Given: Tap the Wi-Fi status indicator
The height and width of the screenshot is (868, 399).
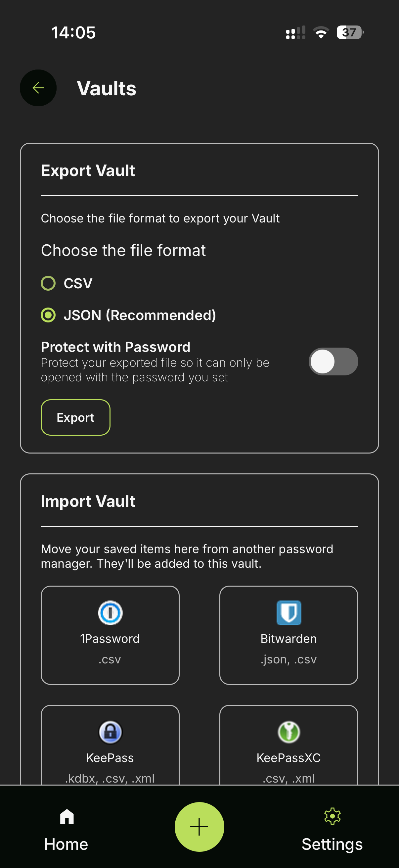Looking at the screenshot, I should (x=321, y=32).
